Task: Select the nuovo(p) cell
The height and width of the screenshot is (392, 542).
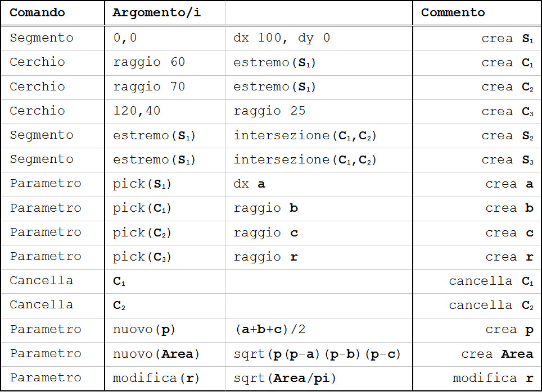Action: coord(144,330)
